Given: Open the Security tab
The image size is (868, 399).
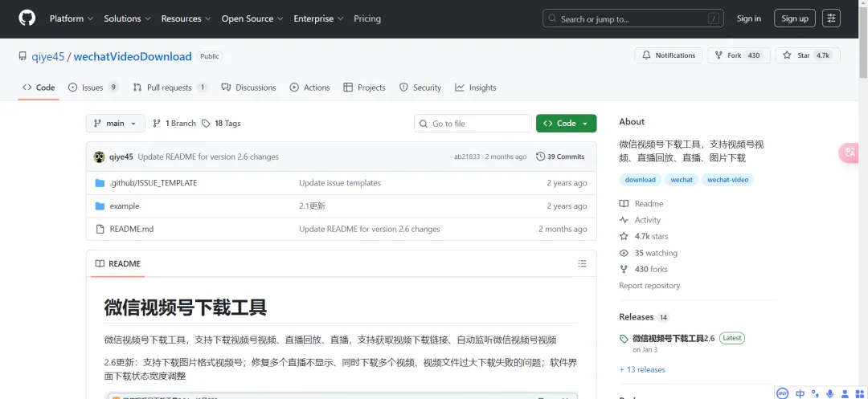Looking at the screenshot, I should pos(420,88).
